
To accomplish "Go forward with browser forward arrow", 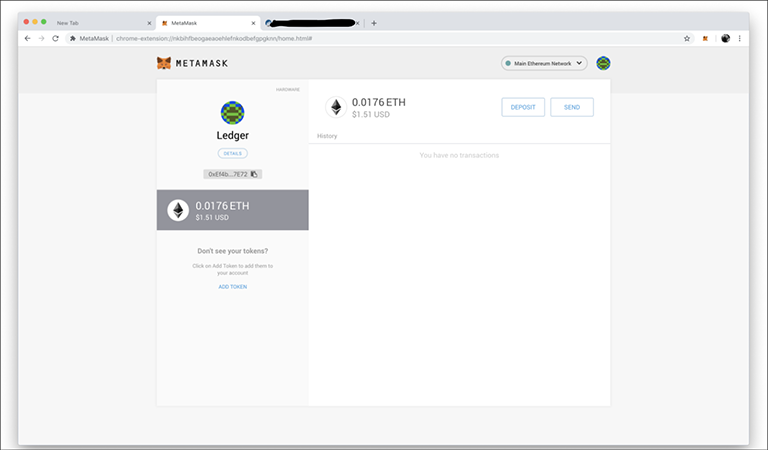I will 41,38.
